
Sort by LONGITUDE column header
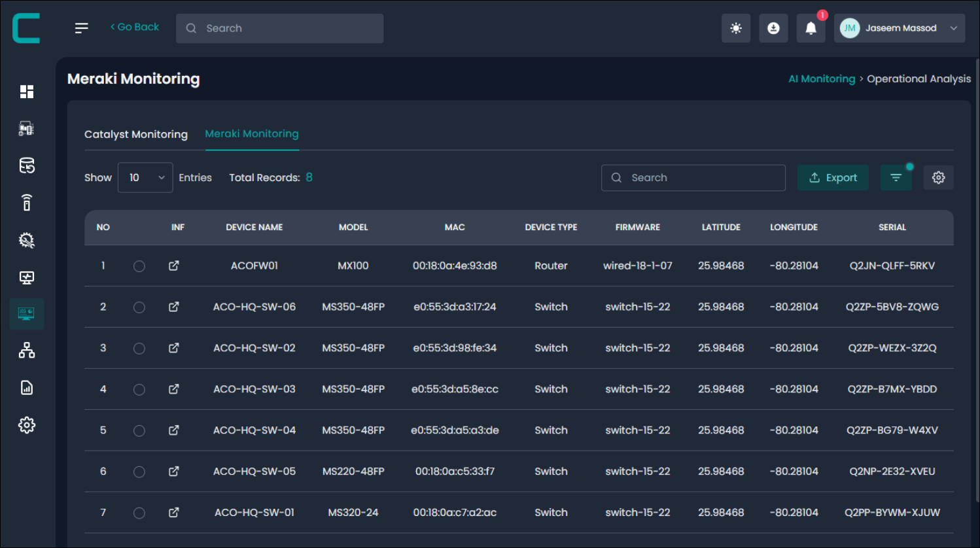794,228
